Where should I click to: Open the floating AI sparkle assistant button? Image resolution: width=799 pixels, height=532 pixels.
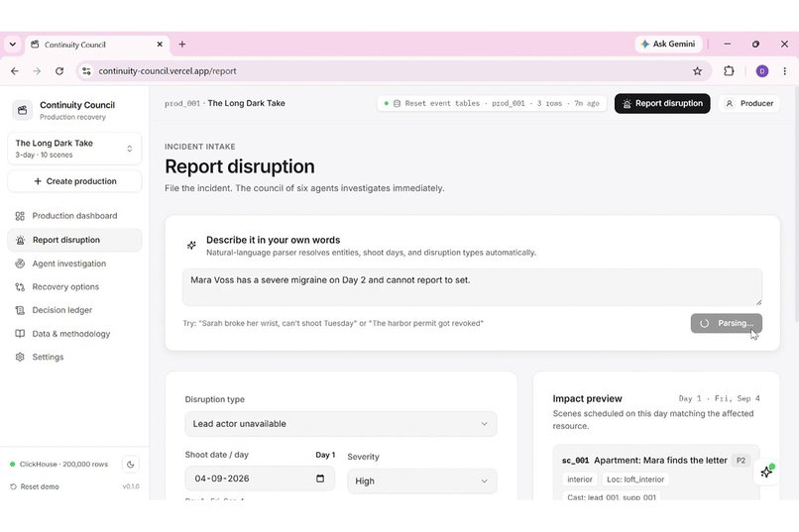(766, 472)
